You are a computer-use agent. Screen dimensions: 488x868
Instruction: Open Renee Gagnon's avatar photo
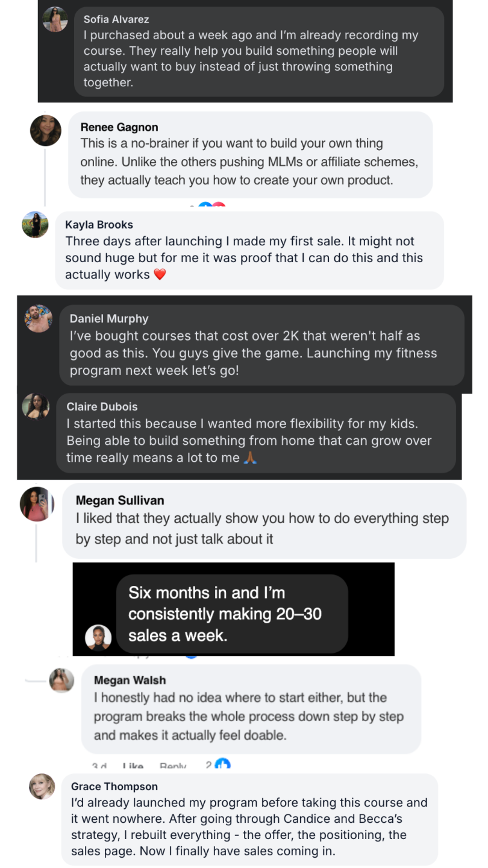tap(46, 130)
